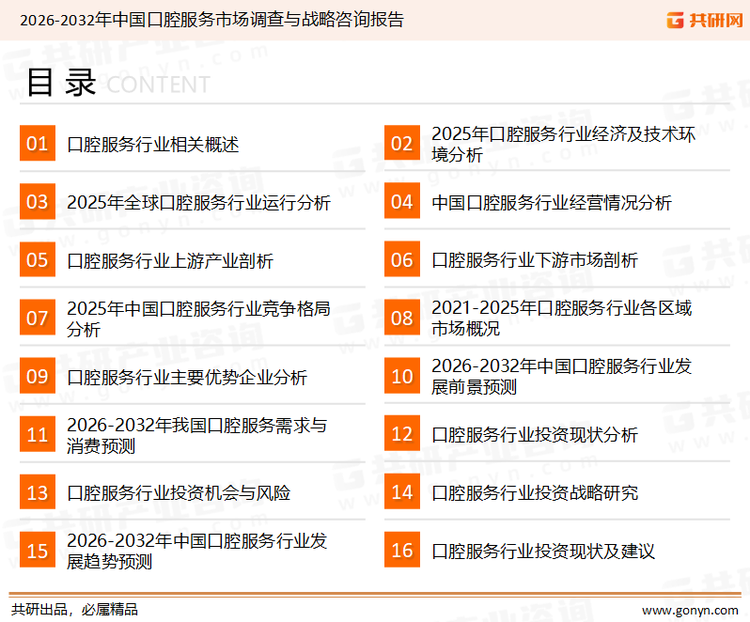750x622 pixels.
Task: Select 中国口腔服务行业经营情况分析 entry
Action: (551, 202)
